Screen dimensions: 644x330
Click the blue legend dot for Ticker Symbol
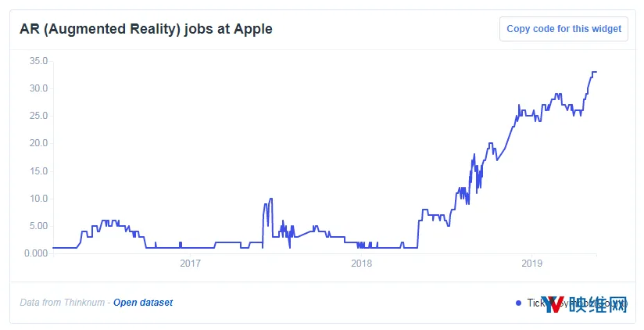click(518, 303)
